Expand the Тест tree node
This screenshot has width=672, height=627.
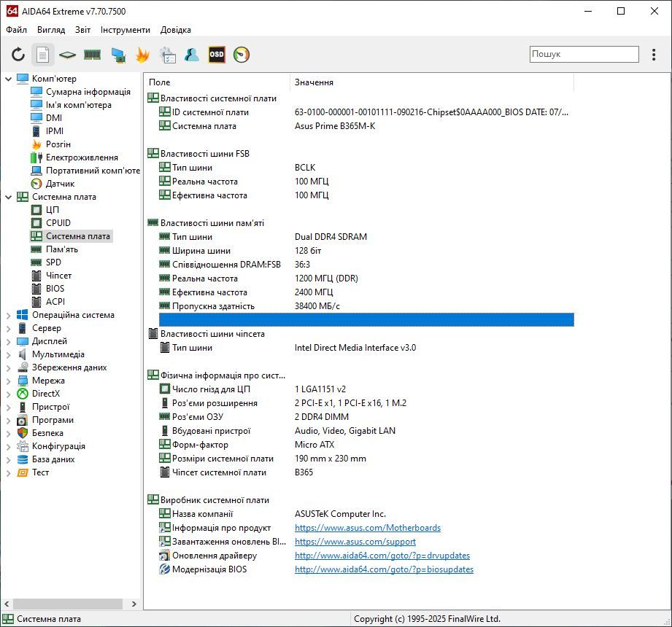click(x=8, y=473)
